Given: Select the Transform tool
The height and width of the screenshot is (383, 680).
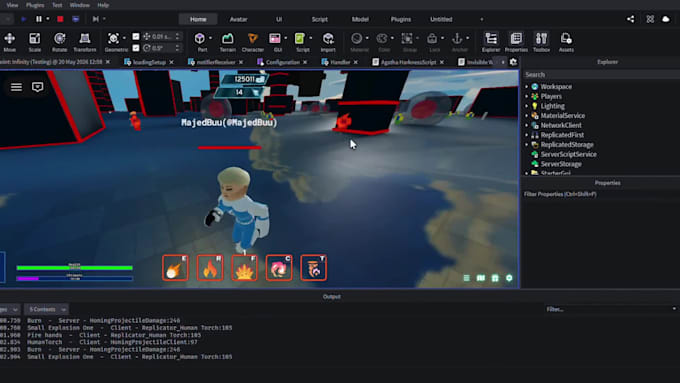Looking at the screenshot, I should click(x=85, y=42).
